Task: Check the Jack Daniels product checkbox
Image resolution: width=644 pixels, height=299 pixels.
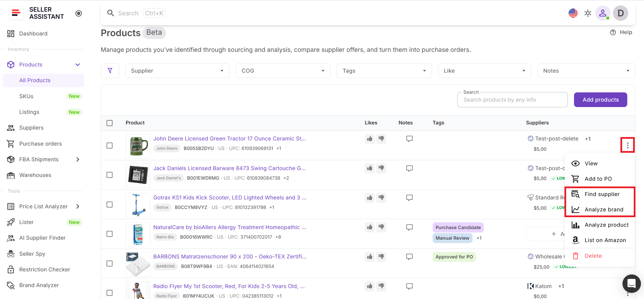Action: tap(110, 175)
